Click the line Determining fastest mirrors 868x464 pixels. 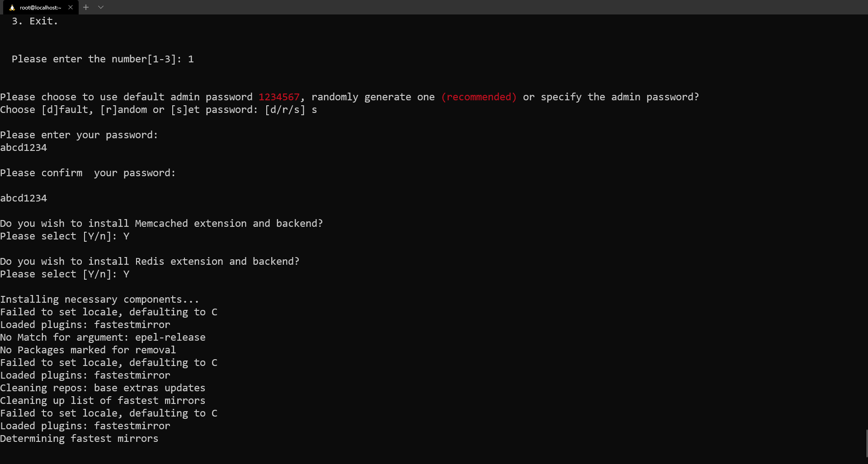79,438
